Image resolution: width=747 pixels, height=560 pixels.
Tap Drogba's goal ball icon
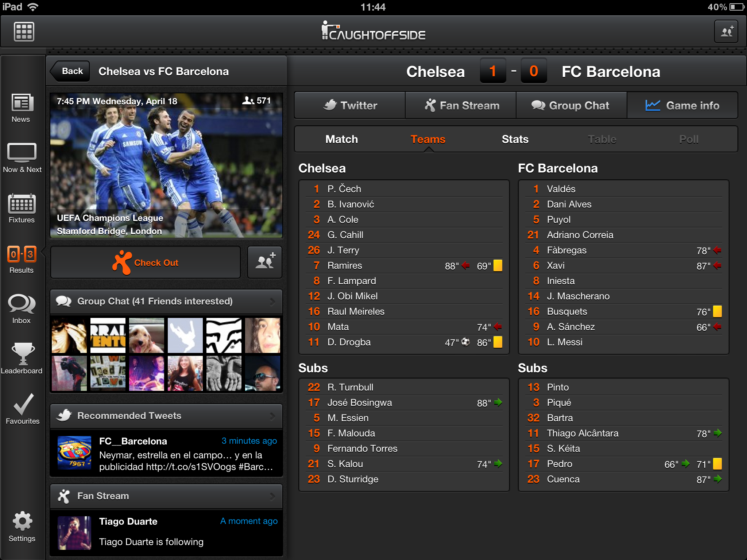pos(465,342)
